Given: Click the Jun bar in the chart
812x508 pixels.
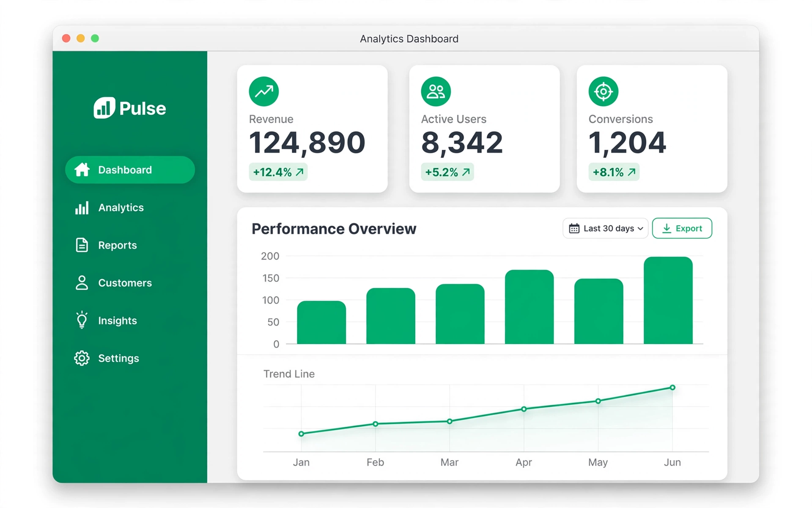Looking at the screenshot, I should point(668,300).
